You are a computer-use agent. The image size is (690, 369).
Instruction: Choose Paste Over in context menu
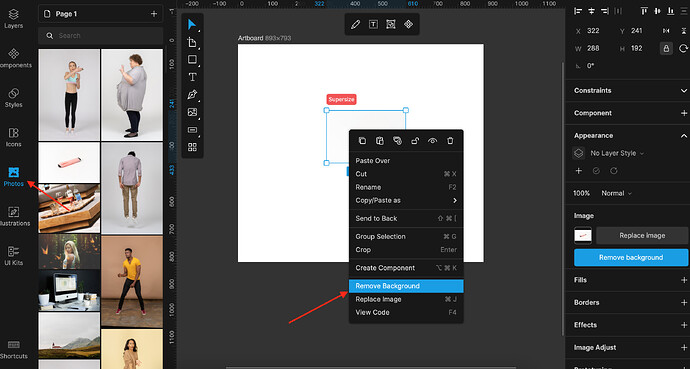pyautogui.click(x=406, y=161)
